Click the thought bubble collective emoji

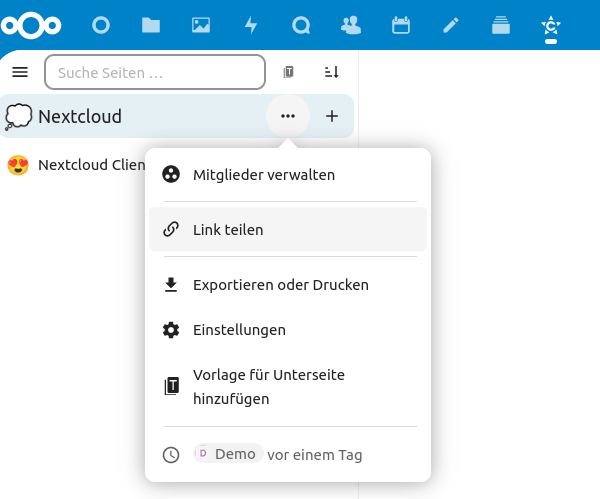click(x=18, y=117)
